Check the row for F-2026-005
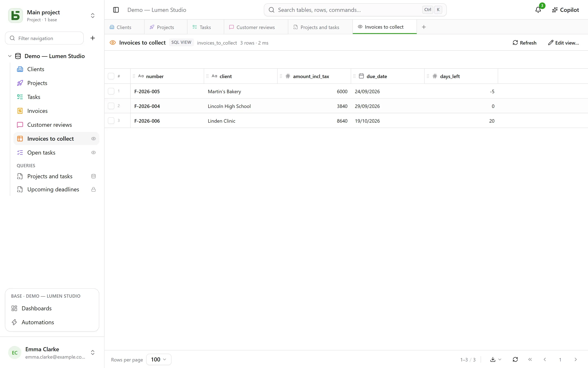This screenshot has width=588, height=368. 111,91
